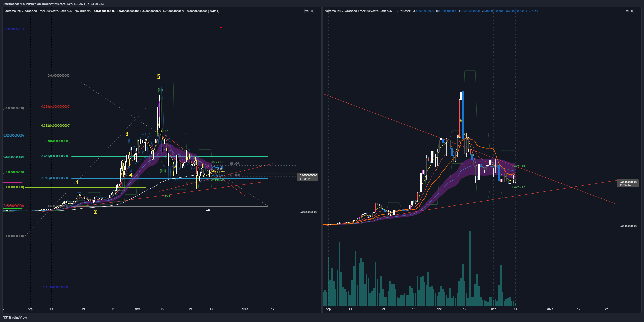Click the 12h UNISWAP Saitama Inu chart title
The image size is (644, 322).
point(48,11)
